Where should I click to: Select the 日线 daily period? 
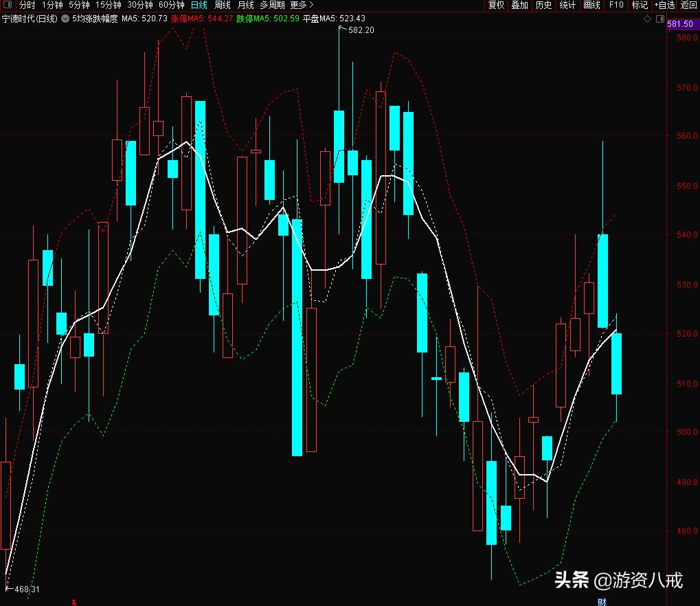(199, 5)
